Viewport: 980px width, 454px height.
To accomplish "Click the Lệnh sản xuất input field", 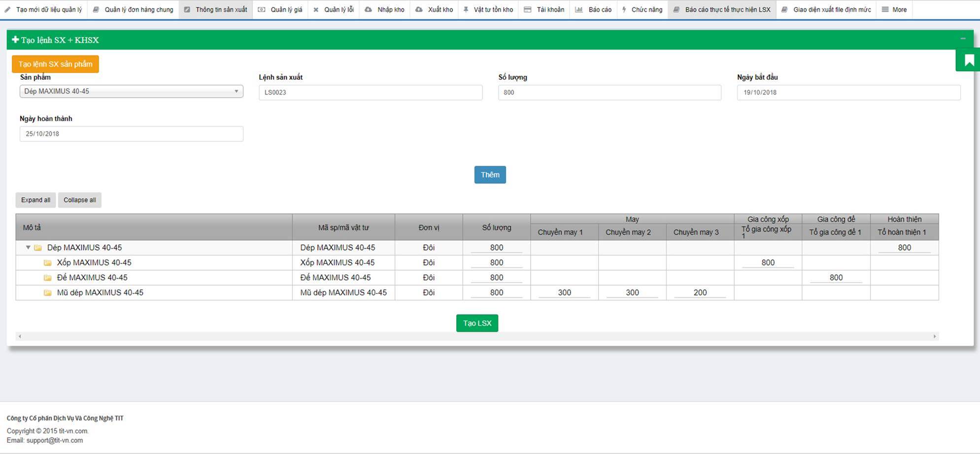I will 371,93.
